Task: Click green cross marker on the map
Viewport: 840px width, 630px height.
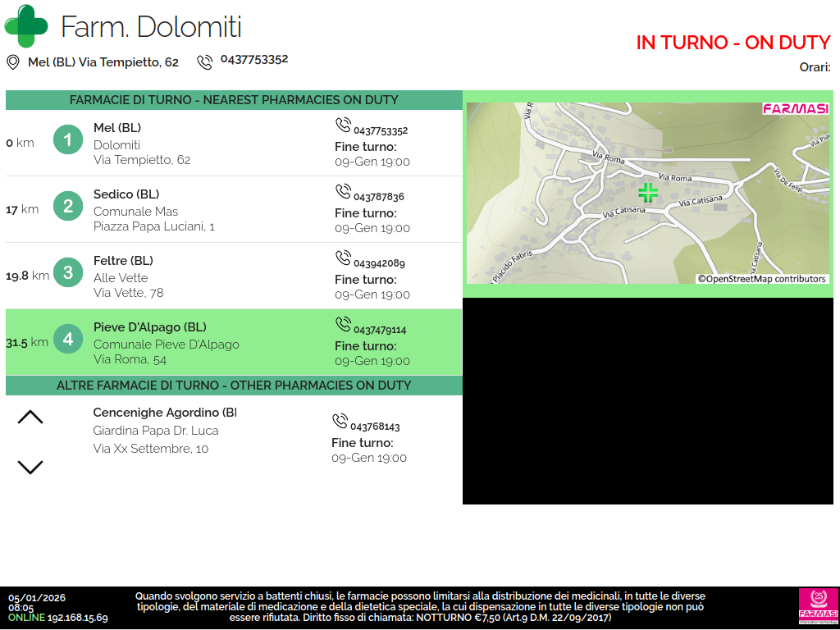Action: tap(648, 193)
